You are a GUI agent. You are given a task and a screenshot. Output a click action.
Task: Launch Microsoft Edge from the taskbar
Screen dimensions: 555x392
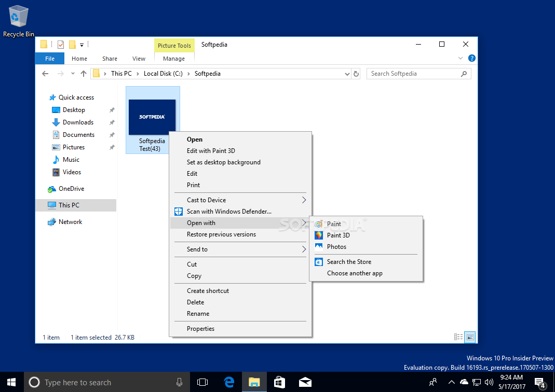(228, 382)
